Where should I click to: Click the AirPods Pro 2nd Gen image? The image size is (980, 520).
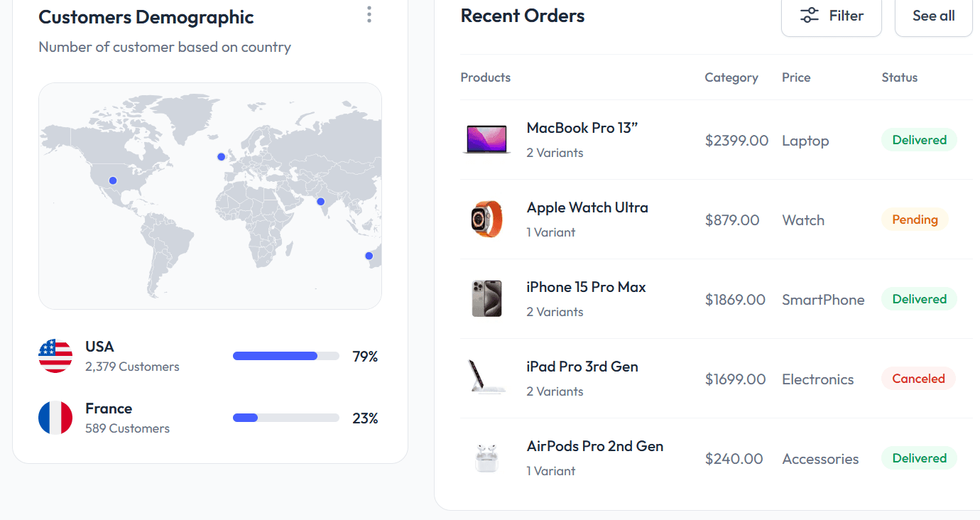point(486,457)
